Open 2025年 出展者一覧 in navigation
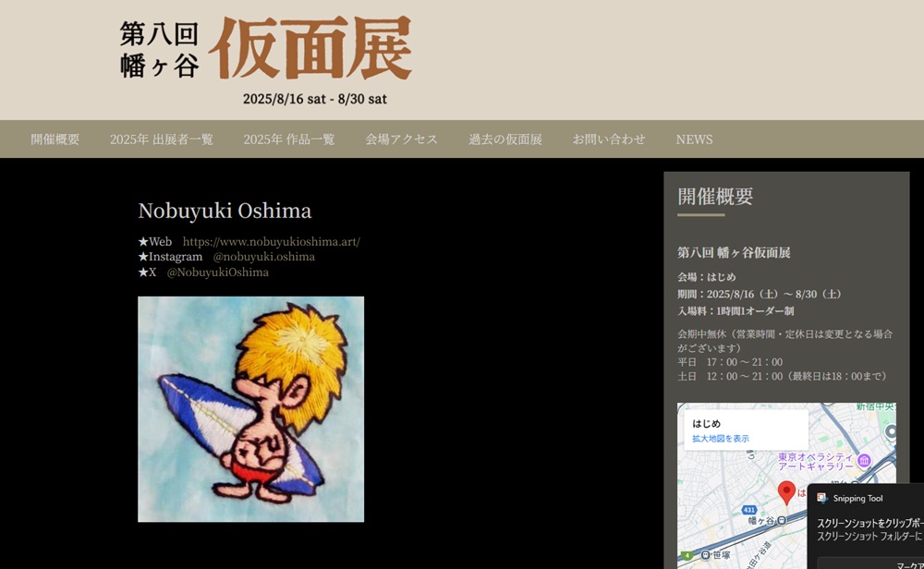924x569 pixels. [162, 139]
